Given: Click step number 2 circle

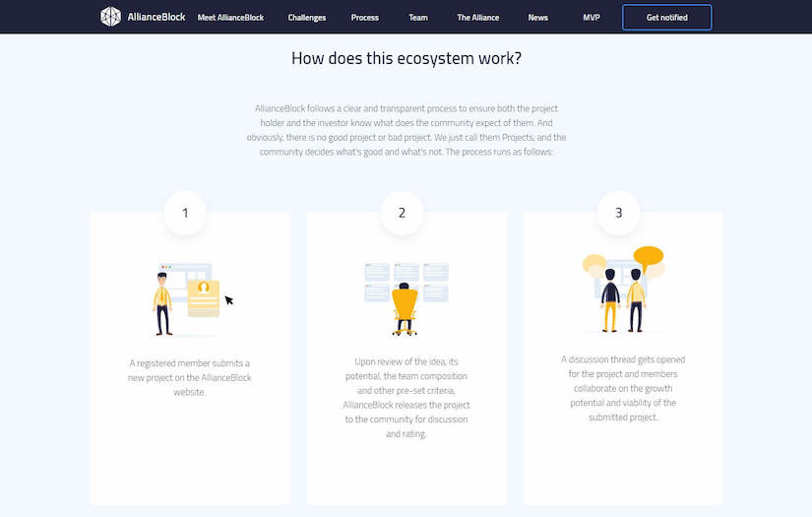Looking at the screenshot, I should click(x=402, y=213).
